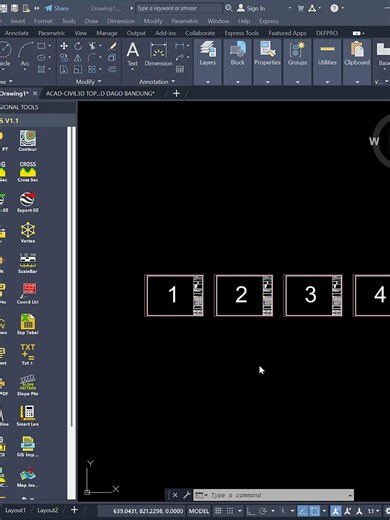Click the Sign In link
Image resolution: width=390 pixels, height=520 pixels.
click(x=251, y=8)
